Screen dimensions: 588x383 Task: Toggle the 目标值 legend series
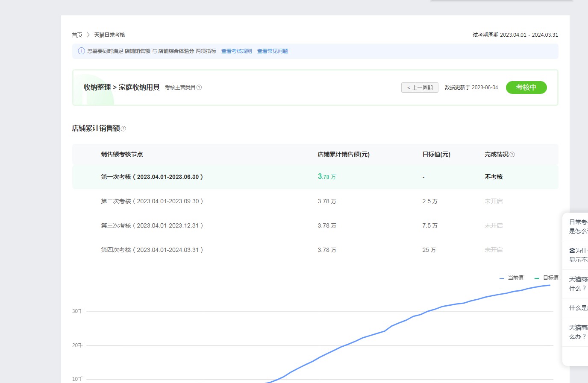[x=547, y=278]
